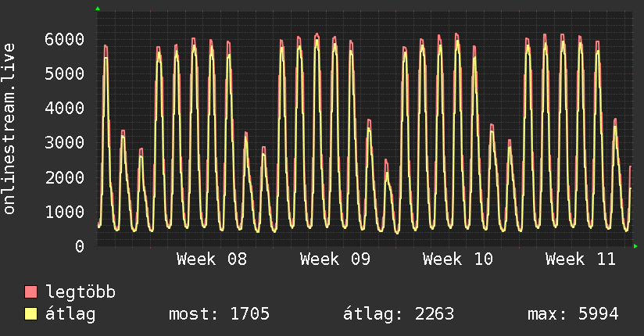644x336 pixels.
Task: Select the Week 10 axis label
Action: click(x=457, y=259)
